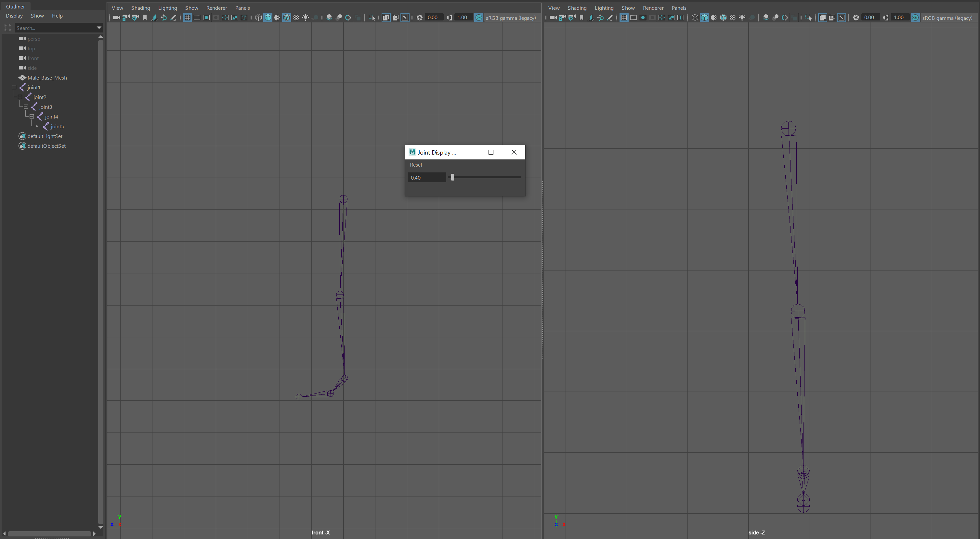Click the camera bookmark icon in front viewport
Screen dimensions: 980x539
[145, 18]
